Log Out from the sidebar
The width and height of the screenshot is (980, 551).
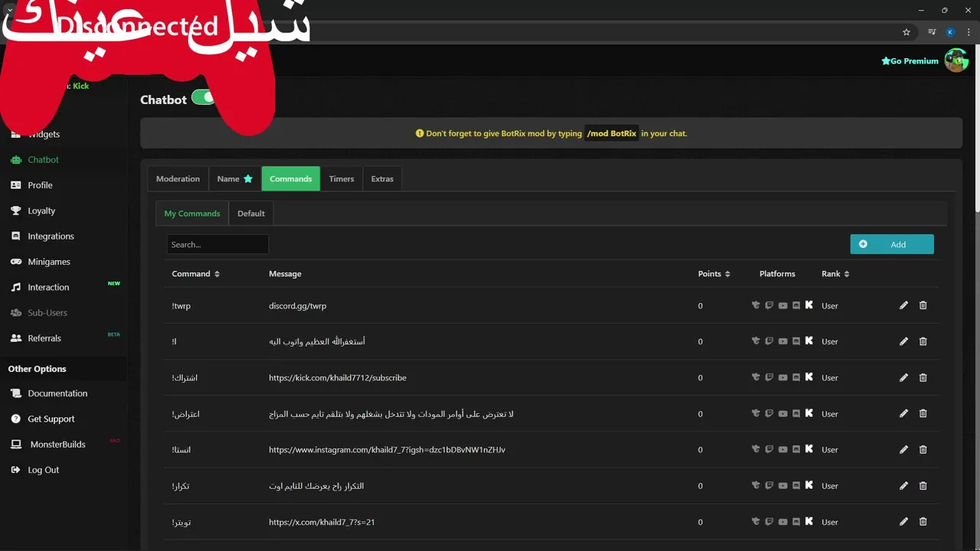pos(43,470)
